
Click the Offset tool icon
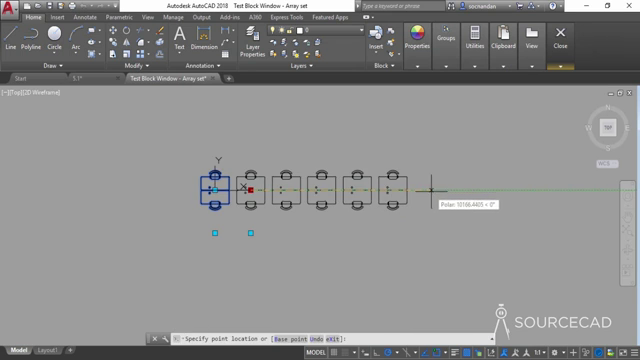[160, 54]
